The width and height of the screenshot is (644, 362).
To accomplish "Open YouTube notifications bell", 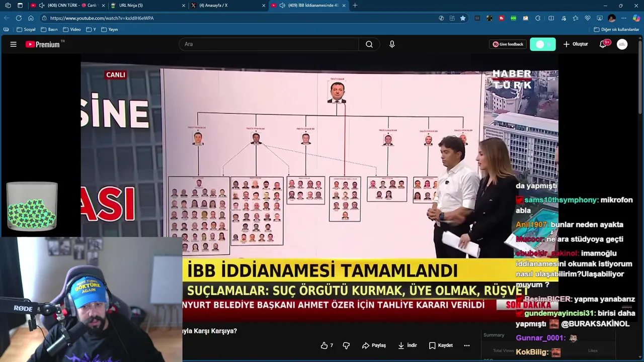I will [603, 44].
